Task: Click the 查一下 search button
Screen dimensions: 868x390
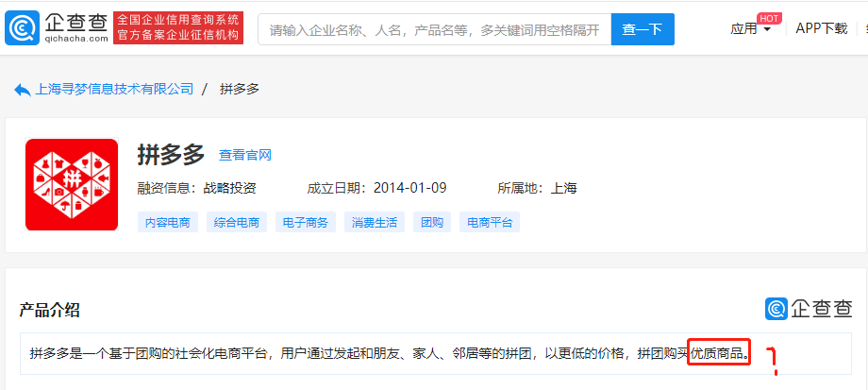Action: (643, 29)
